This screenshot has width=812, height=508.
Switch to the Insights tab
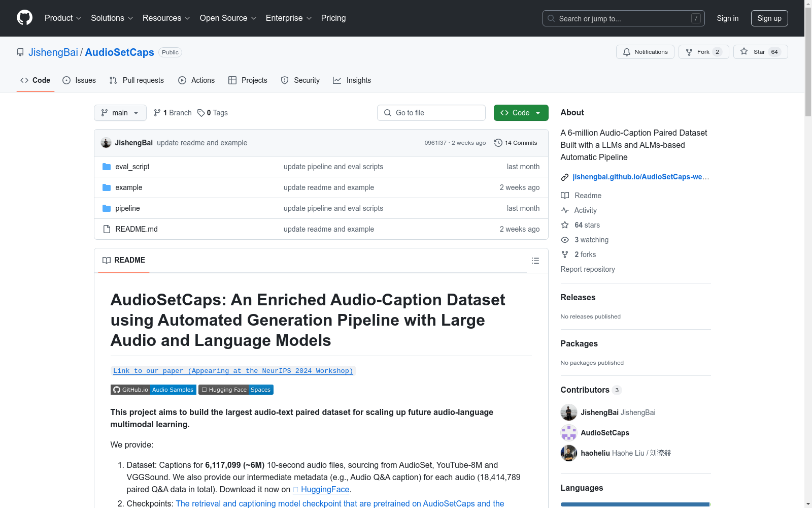coord(352,80)
